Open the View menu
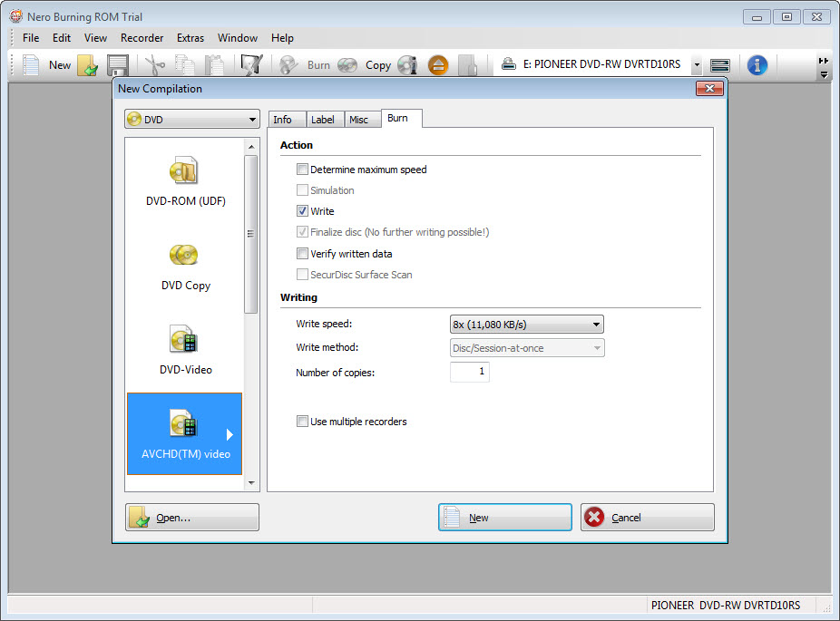 (95, 38)
